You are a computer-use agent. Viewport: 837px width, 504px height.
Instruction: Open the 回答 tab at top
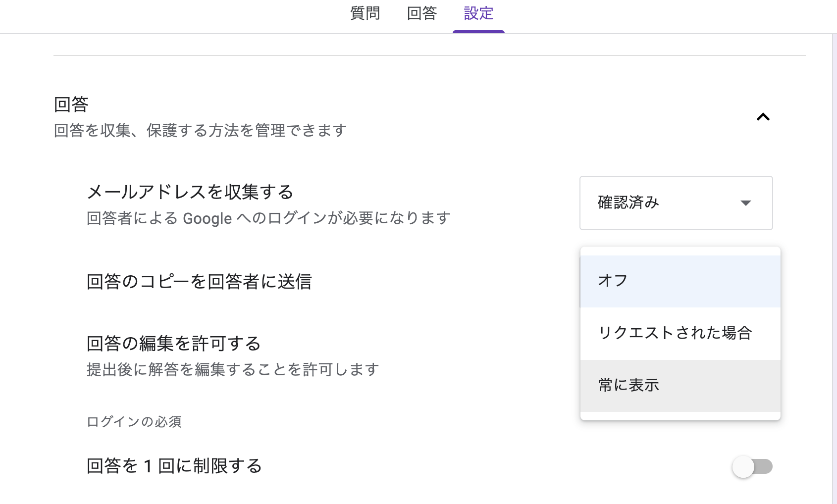421,13
